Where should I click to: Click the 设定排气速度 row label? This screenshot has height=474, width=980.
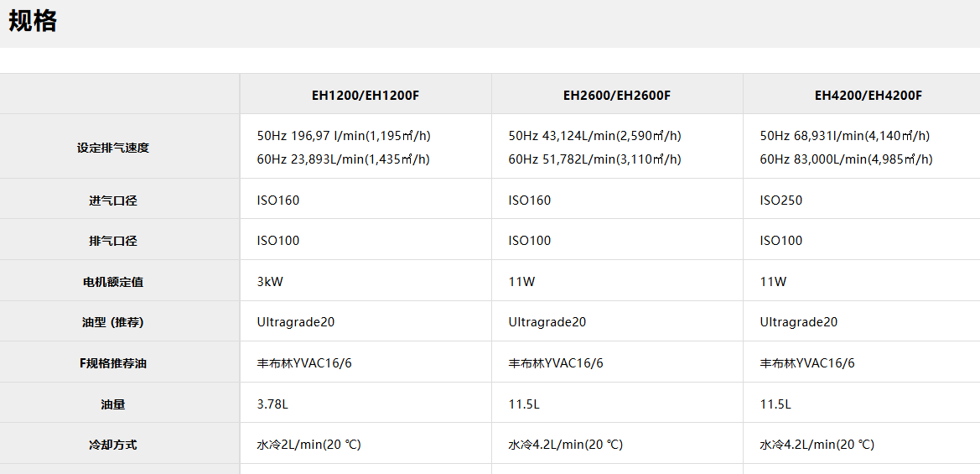click(x=112, y=148)
